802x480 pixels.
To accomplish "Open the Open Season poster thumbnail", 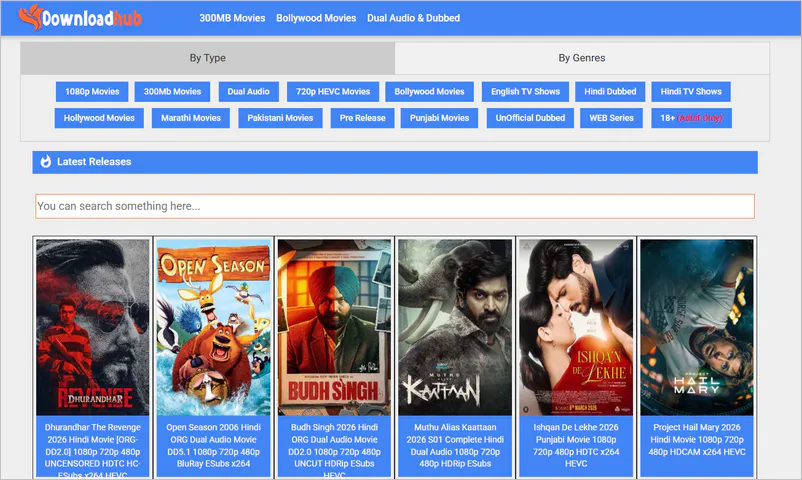I will (x=213, y=328).
